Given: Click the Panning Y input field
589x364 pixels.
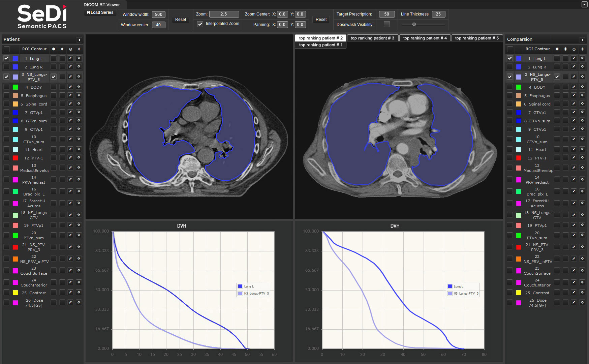Looking at the screenshot, I should coord(300,25).
